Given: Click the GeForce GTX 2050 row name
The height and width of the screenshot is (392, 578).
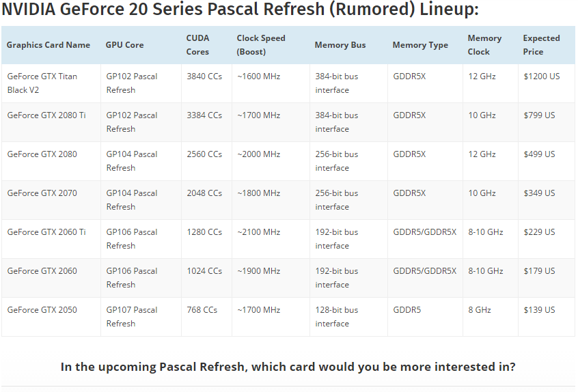Looking at the screenshot, I should coord(42,310).
